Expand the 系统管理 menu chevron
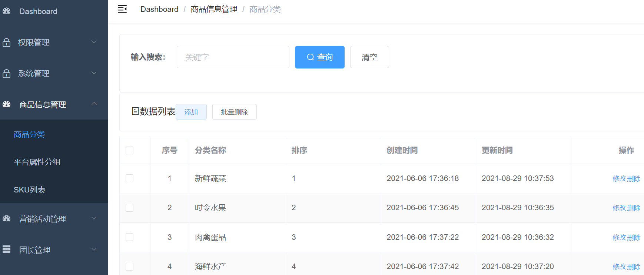This screenshot has height=275, width=644. 94,73
